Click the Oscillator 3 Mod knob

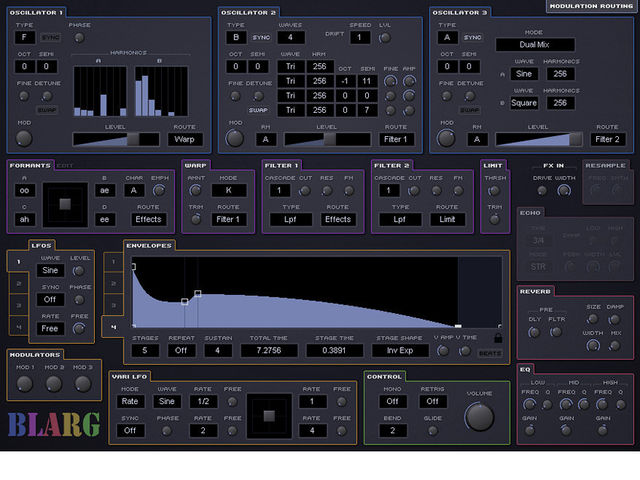click(446, 138)
